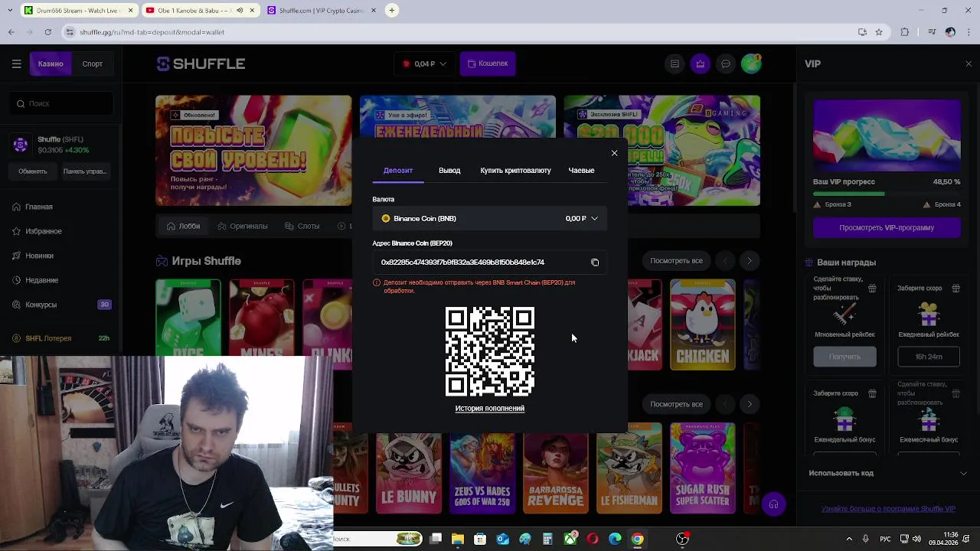Open the hamburger menu icon
The width and height of the screenshot is (980, 551).
(x=16, y=64)
